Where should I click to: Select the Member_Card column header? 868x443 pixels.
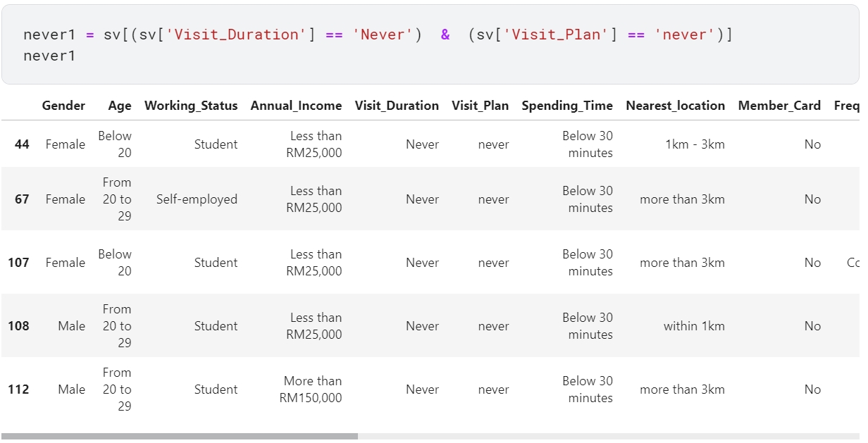click(x=779, y=106)
